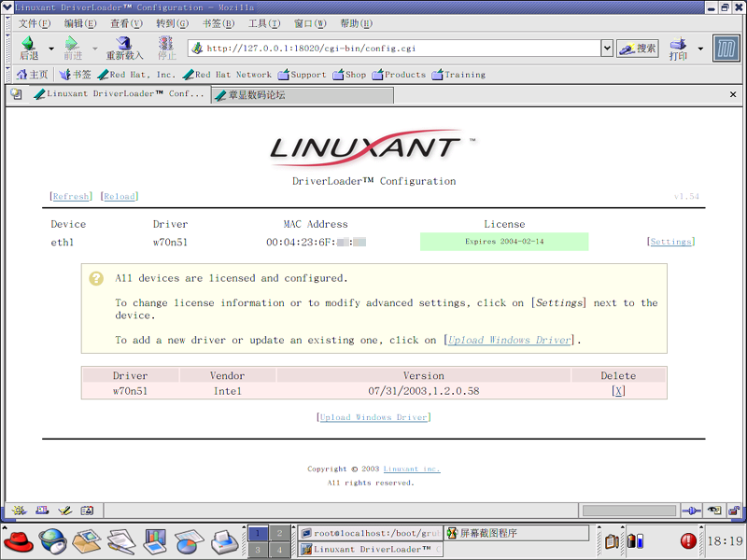This screenshot has width=747, height=560.
Task: Click the 停止 stop button
Action: point(166,49)
